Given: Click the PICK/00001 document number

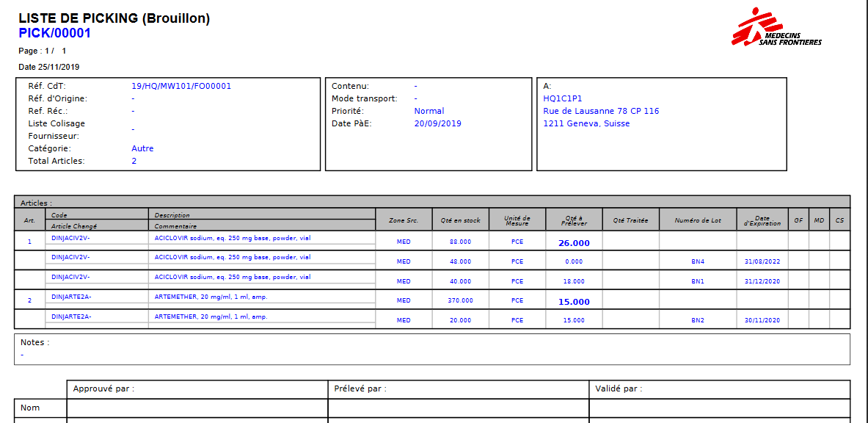Looking at the screenshot, I should point(54,33).
